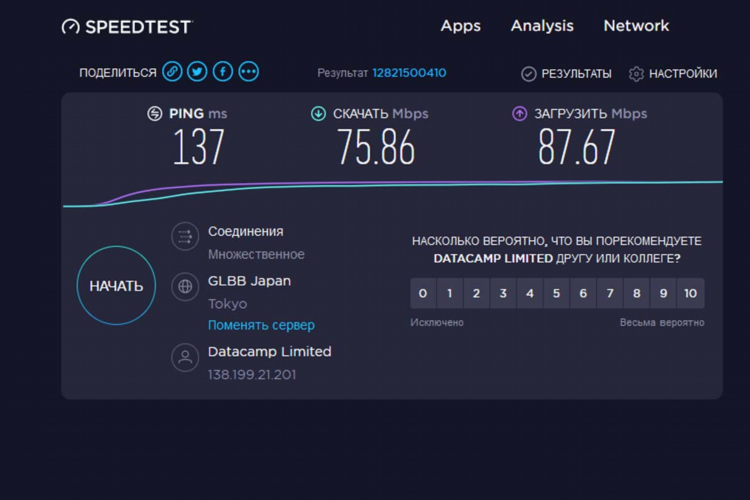Click the Исключено label under the rating scale
Screen dimensions: 750x500
pyautogui.click(x=437, y=323)
